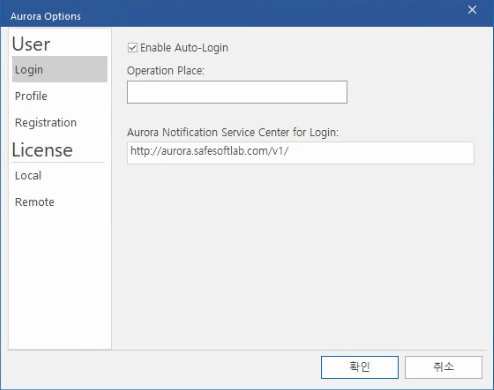Click the Aurora Options window title
Image resolution: width=494 pixels, height=390 pixels.
click(45, 16)
